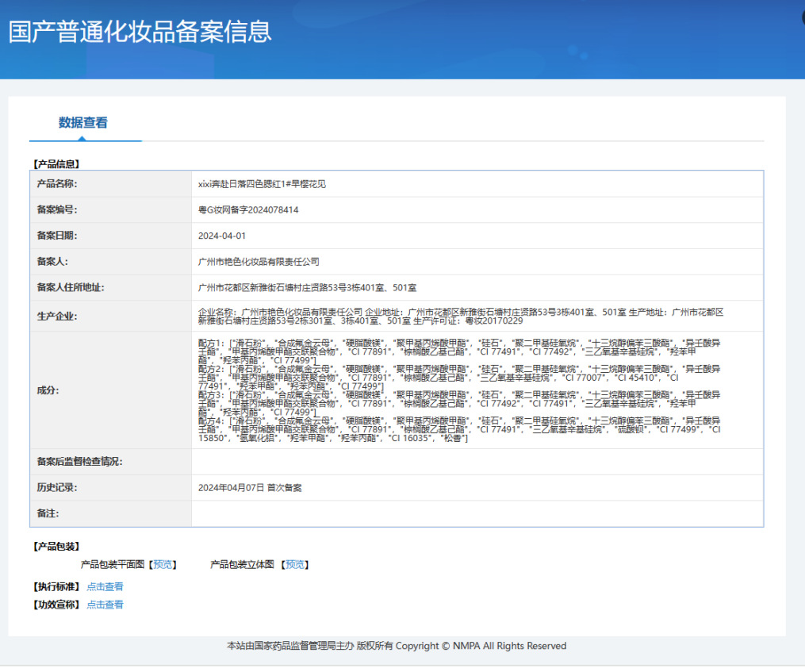Click the 备案后监督检查情况 label cell
Viewport: 805px width, 672px height.
coord(111,462)
